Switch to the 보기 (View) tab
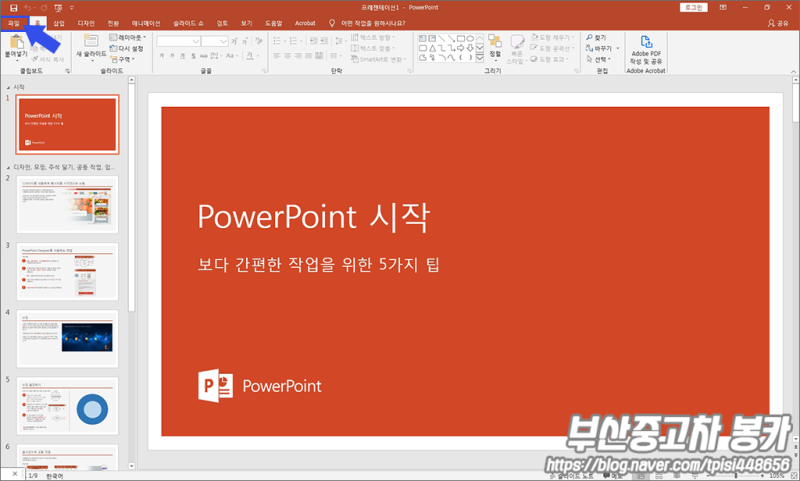This screenshot has height=481, width=800. coord(246,23)
